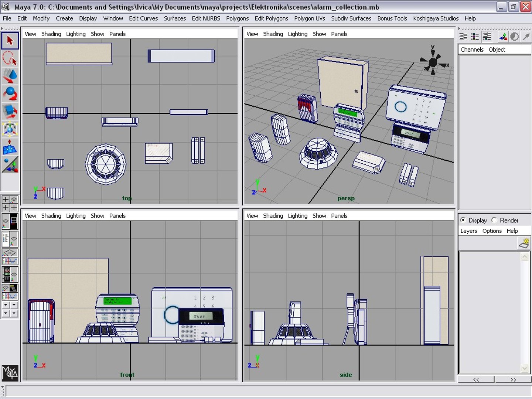Open the Edit Polygons menu

click(271, 18)
